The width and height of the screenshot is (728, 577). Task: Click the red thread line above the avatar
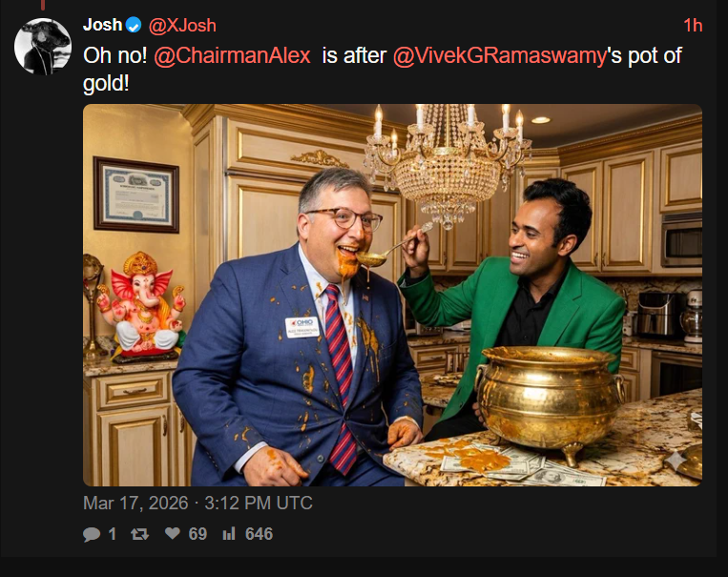pyautogui.click(x=43, y=5)
